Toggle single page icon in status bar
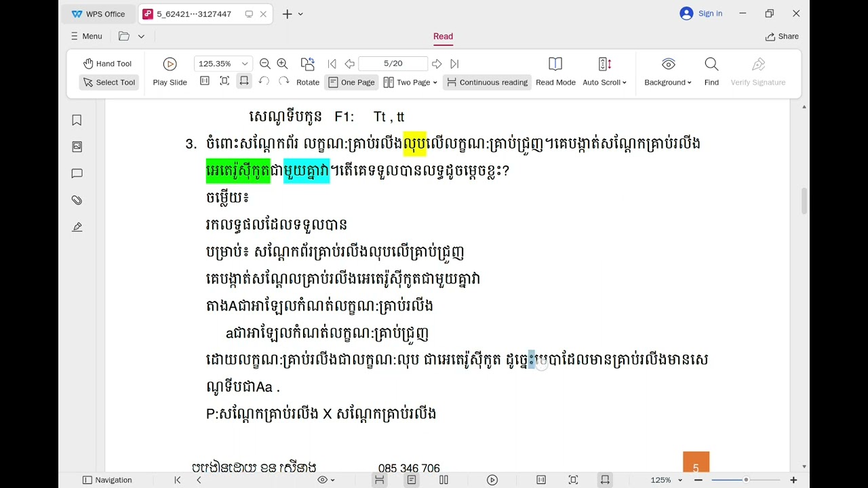Image resolution: width=868 pixels, height=488 pixels. click(x=411, y=480)
